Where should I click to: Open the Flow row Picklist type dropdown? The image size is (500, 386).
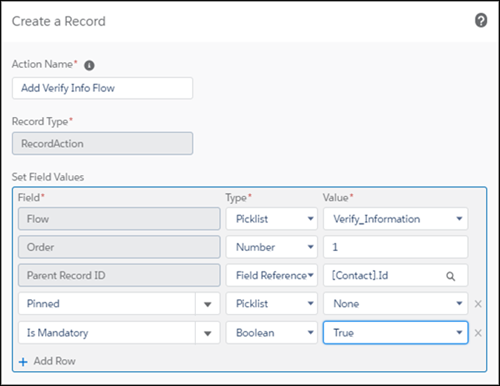point(272,219)
